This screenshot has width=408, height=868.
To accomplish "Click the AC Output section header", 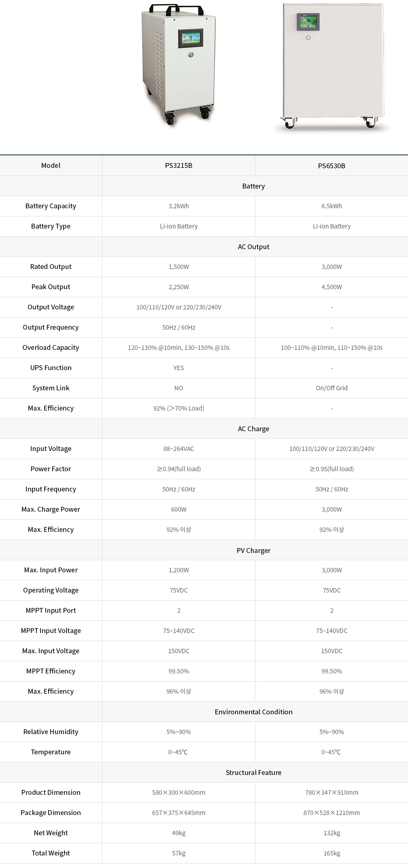I will point(253,247).
